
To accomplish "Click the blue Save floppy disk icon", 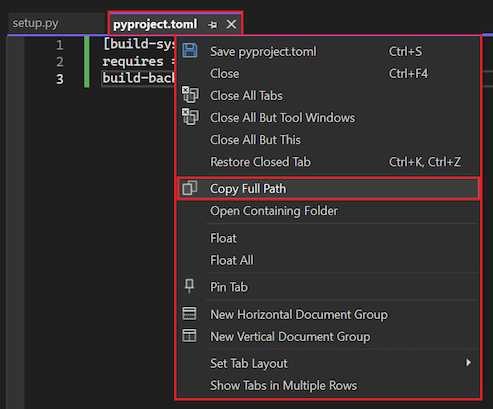I will coord(190,51).
